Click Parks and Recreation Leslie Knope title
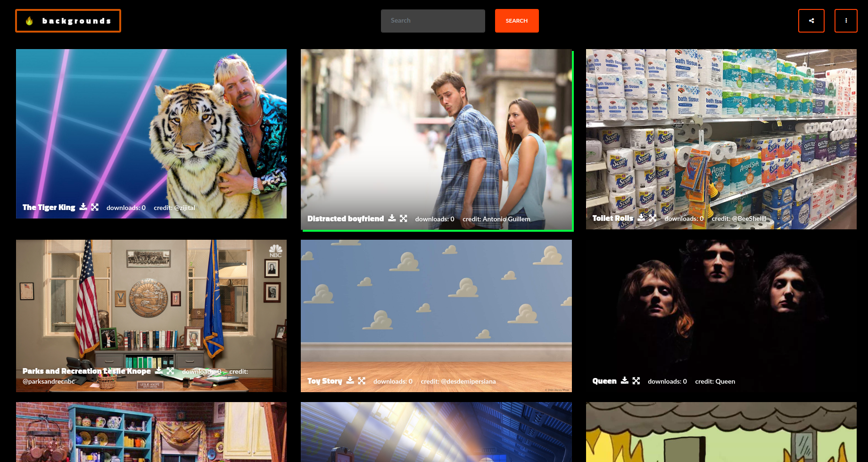The image size is (868, 462). coord(87,371)
